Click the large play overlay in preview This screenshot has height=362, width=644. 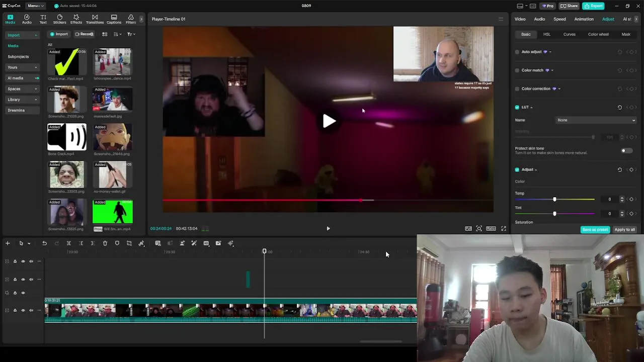[329, 121]
